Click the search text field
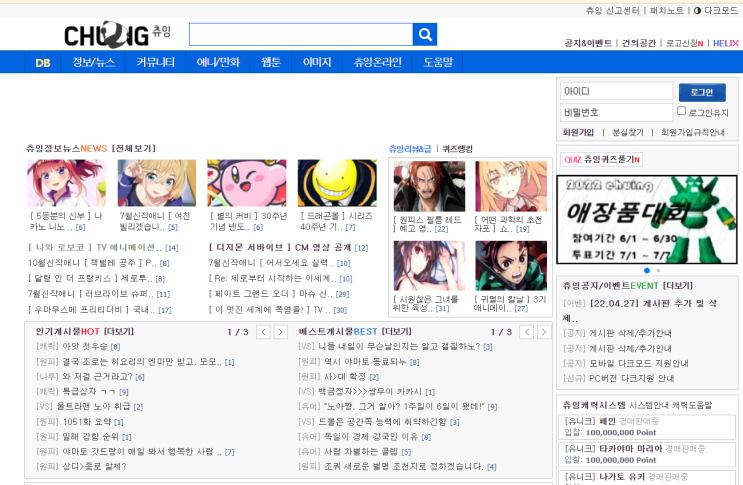The height and width of the screenshot is (485, 743). 301,35
